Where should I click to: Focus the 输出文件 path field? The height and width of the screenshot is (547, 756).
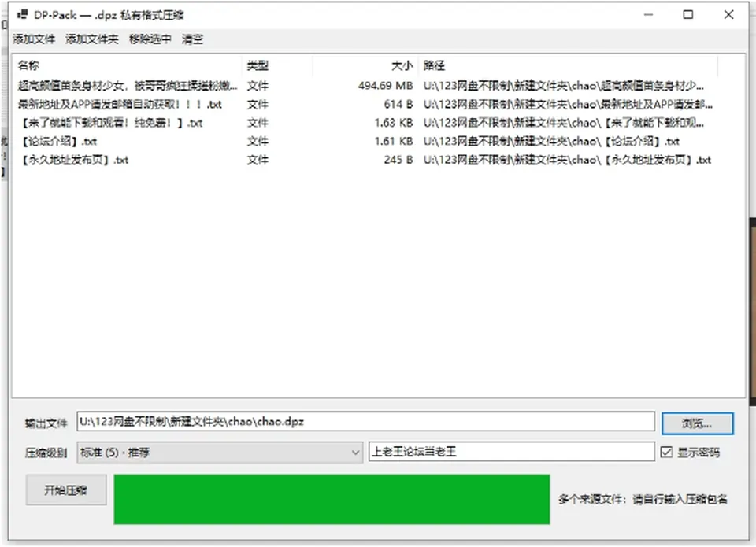pyautogui.click(x=365, y=422)
